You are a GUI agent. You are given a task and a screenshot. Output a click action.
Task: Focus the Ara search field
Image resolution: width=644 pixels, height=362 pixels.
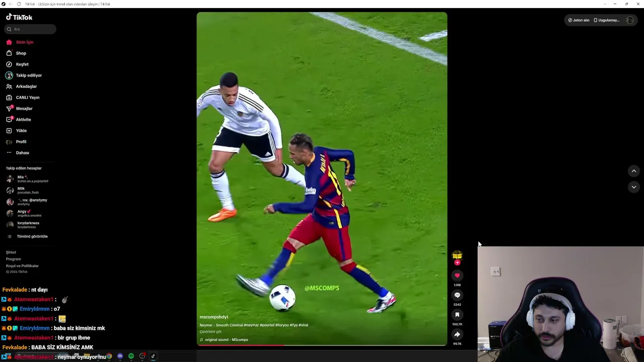(x=30, y=29)
